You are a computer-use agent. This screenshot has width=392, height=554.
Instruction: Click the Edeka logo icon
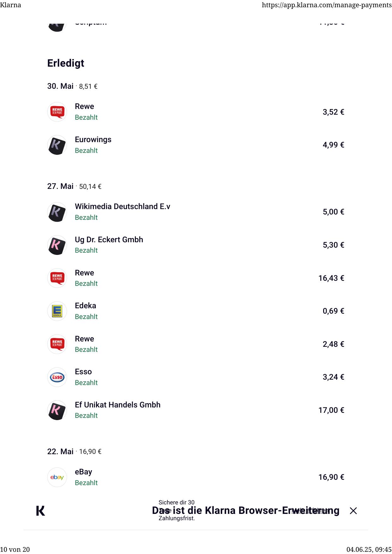(x=57, y=311)
